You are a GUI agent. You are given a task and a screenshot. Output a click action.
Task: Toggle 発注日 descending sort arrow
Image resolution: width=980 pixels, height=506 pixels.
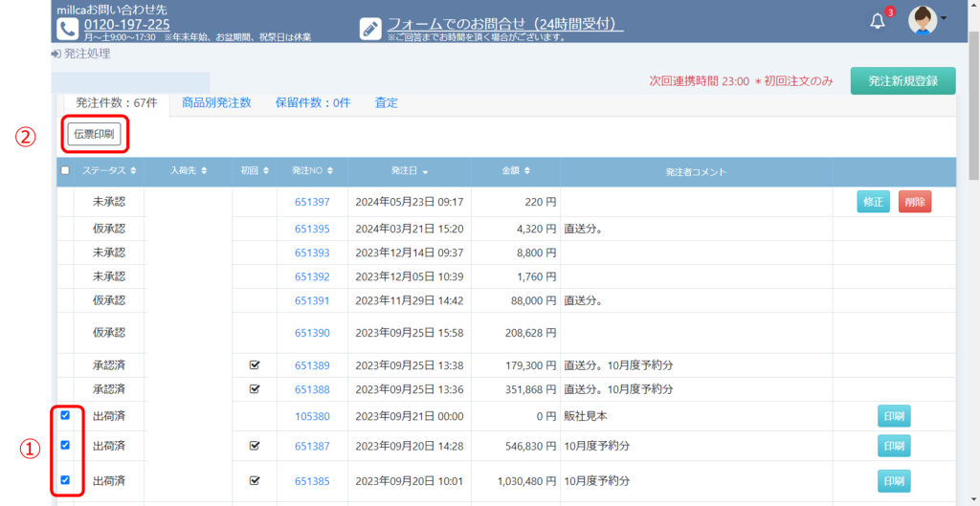[x=425, y=172]
